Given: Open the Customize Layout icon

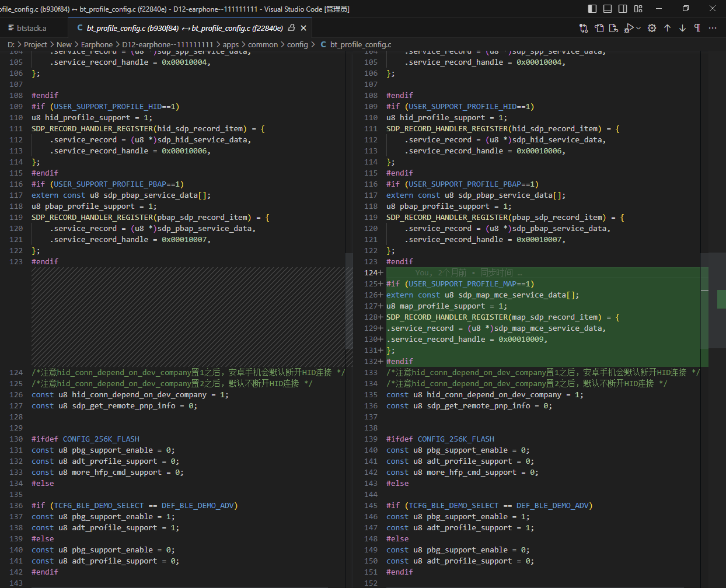Looking at the screenshot, I should [638, 9].
